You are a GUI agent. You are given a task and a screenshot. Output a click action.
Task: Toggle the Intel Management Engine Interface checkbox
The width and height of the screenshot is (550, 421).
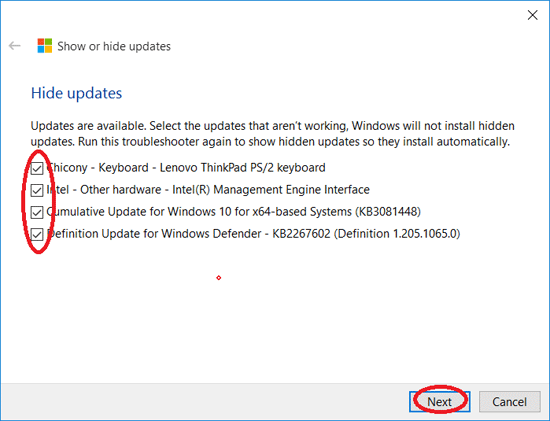coord(37,191)
